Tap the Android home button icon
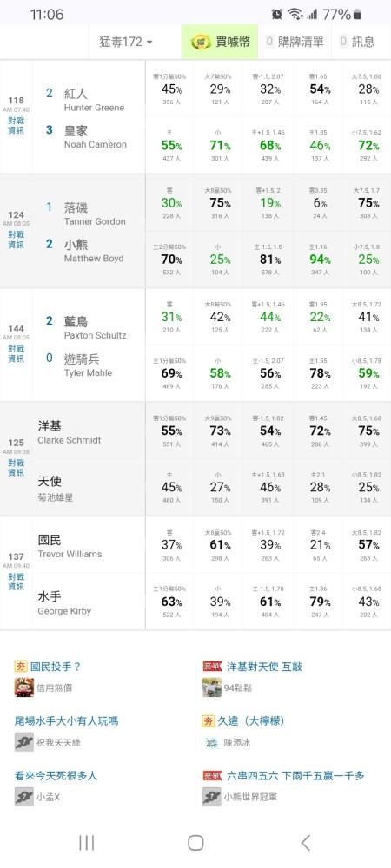The width and height of the screenshot is (391, 868). coord(195,843)
